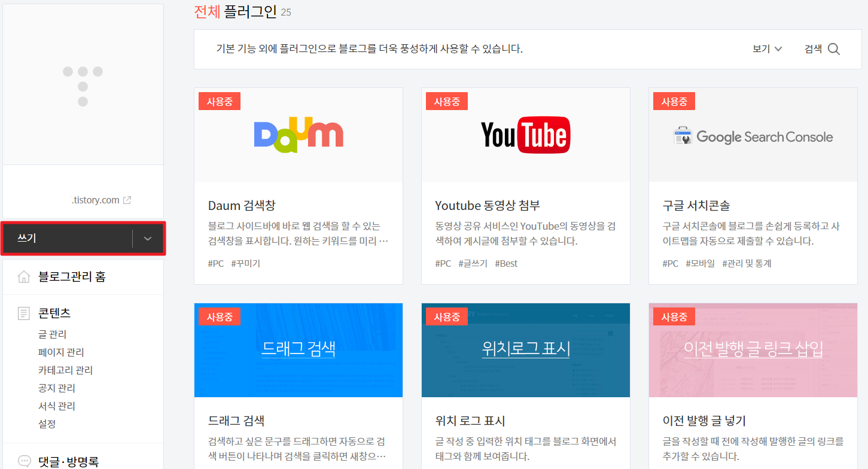Open 페이지 관리
This screenshot has width=868, height=469.
61,352
